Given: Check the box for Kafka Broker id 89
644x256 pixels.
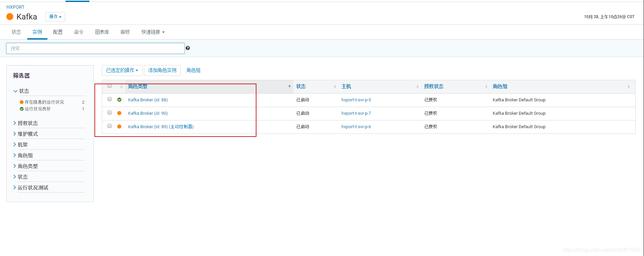Looking at the screenshot, I should tap(110, 126).
